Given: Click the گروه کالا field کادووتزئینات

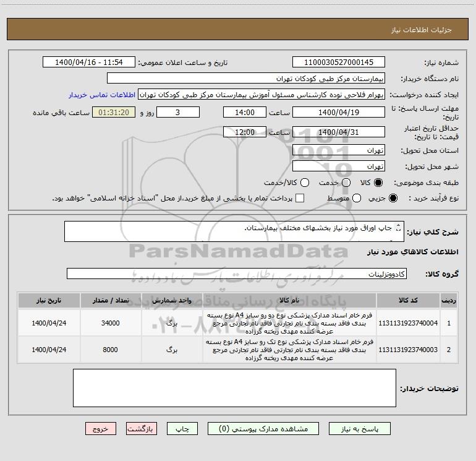Looking at the screenshot, I should (x=237, y=274).
